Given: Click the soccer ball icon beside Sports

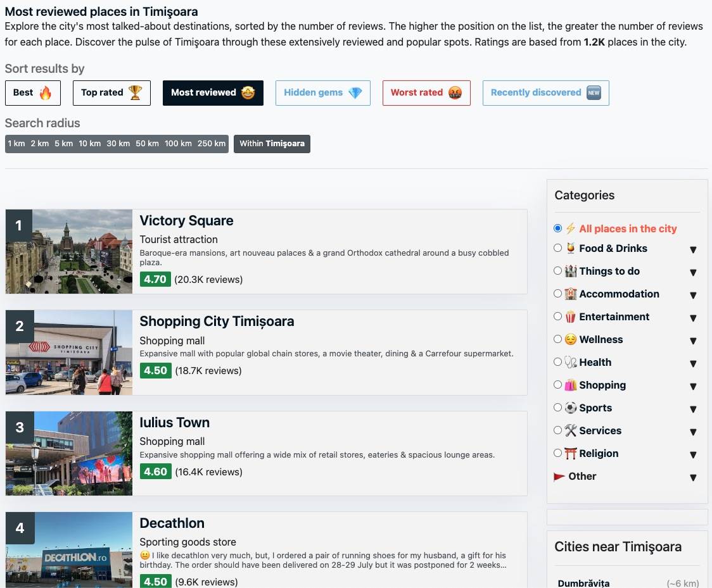Looking at the screenshot, I should [x=571, y=408].
